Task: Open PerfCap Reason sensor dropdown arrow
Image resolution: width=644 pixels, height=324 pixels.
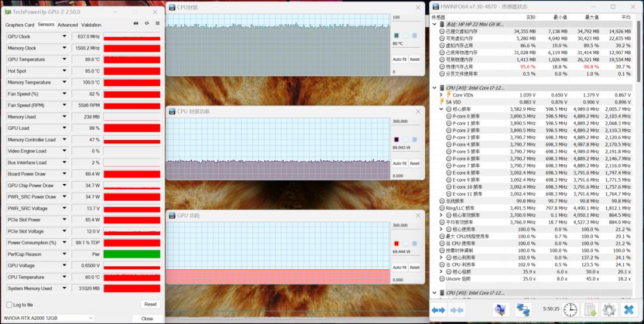Action: [x=64, y=254]
